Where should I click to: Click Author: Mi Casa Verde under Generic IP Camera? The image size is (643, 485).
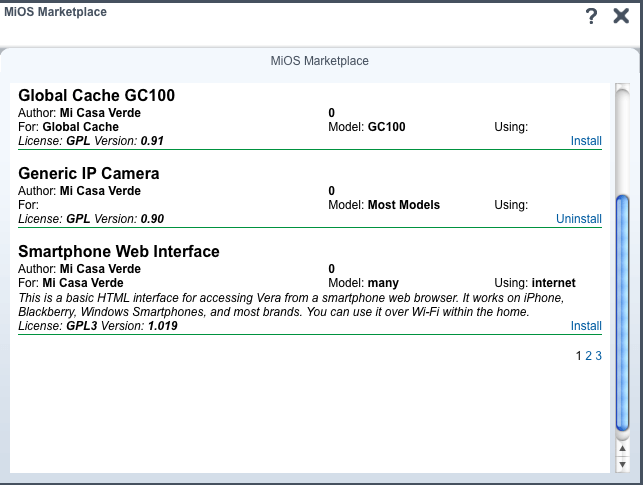pos(79,191)
